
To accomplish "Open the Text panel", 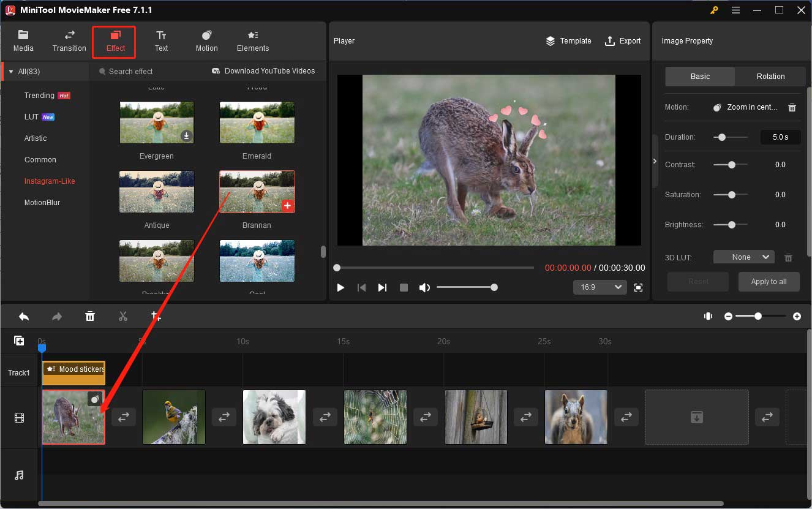I will (x=161, y=40).
